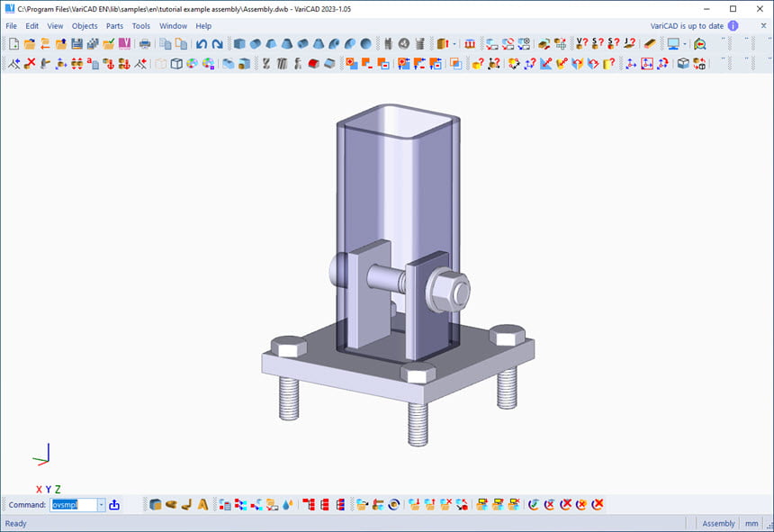This screenshot has height=532, width=774.
Task: Click the zoom magnifier icon with red arrow
Action: pyautogui.click(x=699, y=44)
